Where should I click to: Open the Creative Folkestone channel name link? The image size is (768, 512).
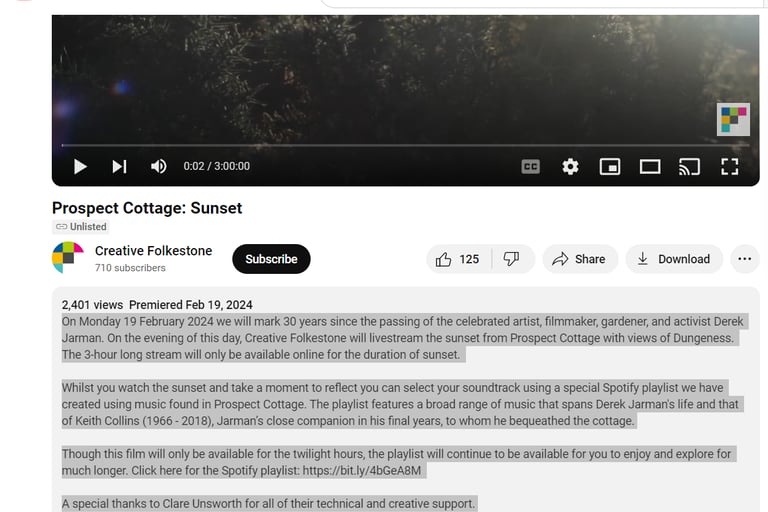153,251
